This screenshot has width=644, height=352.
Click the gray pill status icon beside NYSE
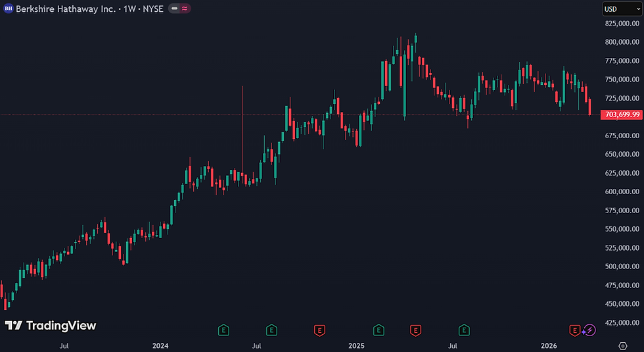(x=175, y=8)
